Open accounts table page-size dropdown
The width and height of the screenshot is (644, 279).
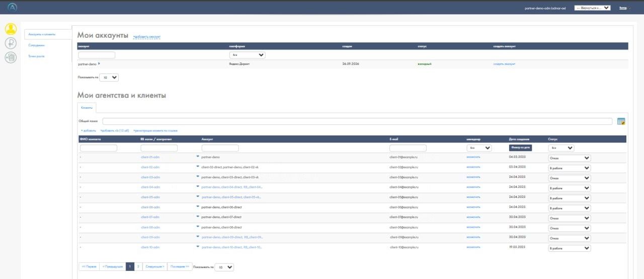coord(109,78)
